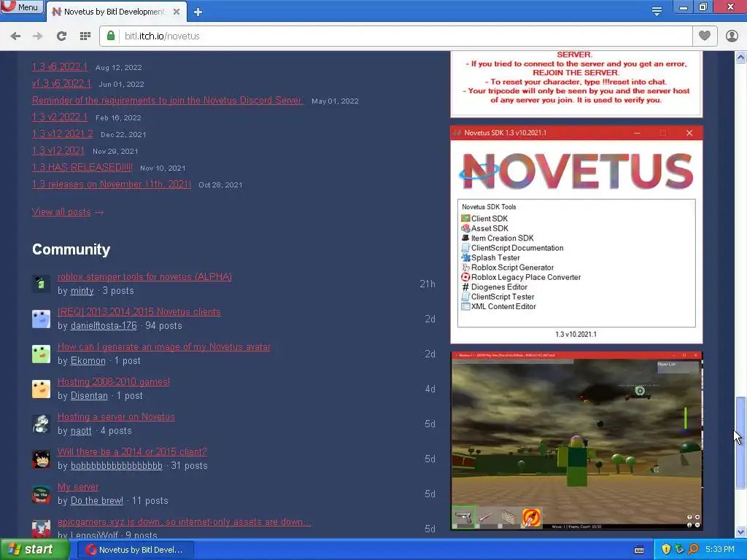Visit 'Do the brew!' profile link

pyautogui.click(x=97, y=500)
